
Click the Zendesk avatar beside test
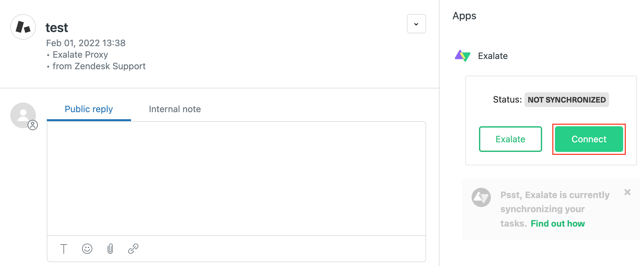(x=23, y=27)
